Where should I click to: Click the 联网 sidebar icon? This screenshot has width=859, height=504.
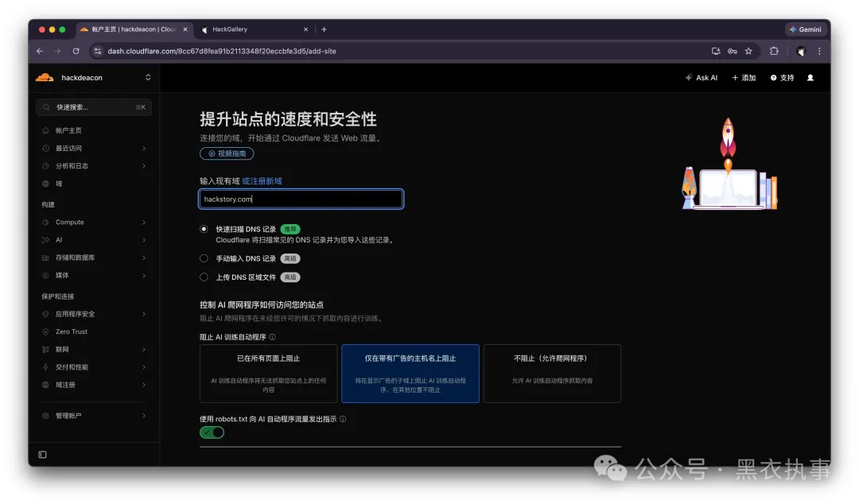pos(45,350)
